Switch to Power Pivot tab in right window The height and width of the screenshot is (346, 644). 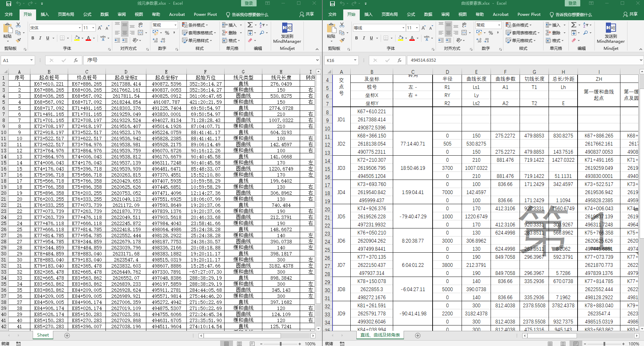pos(529,14)
